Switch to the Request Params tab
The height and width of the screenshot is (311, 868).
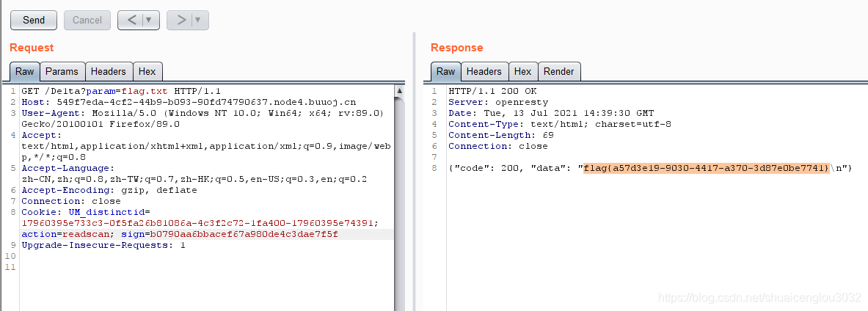tap(62, 71)
